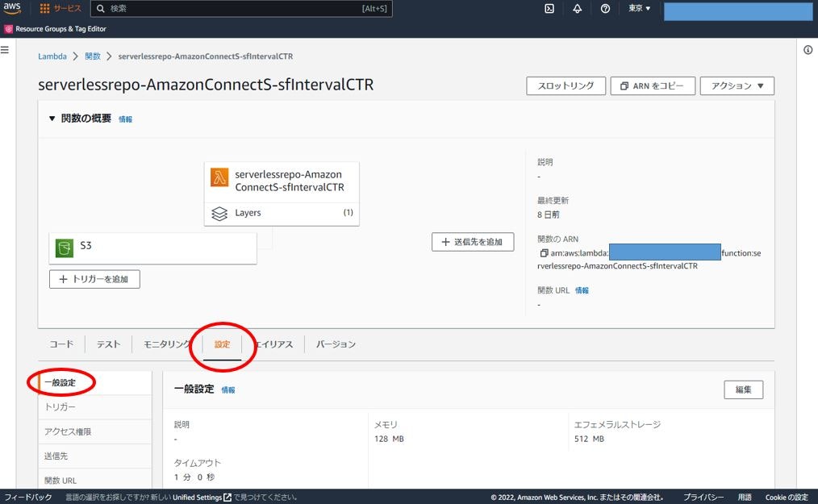Viewport: 818px width, 504px height.
Task: Click the トリガーを追加 button
Action: tap(94, 279)
